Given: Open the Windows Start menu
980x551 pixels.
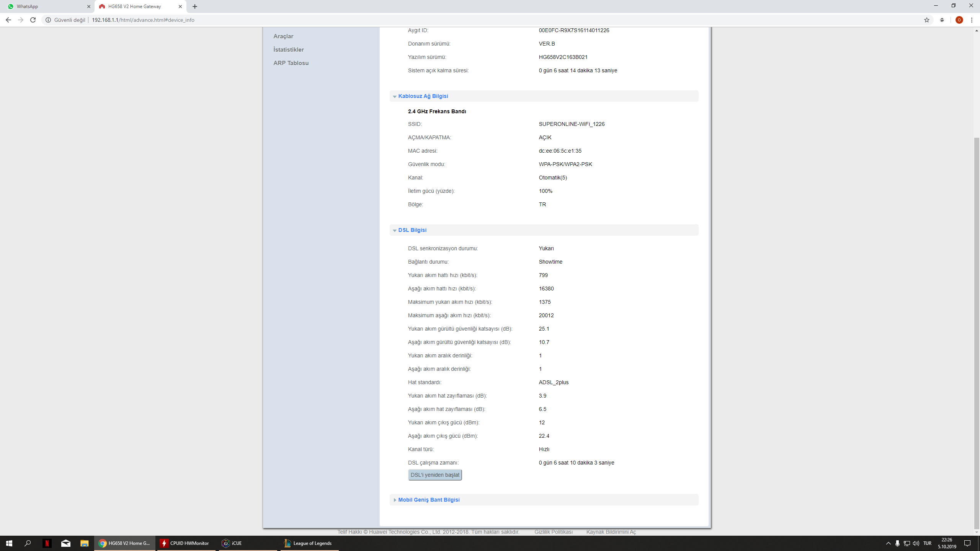Looking at the screenshot, I should pos(9,543).
